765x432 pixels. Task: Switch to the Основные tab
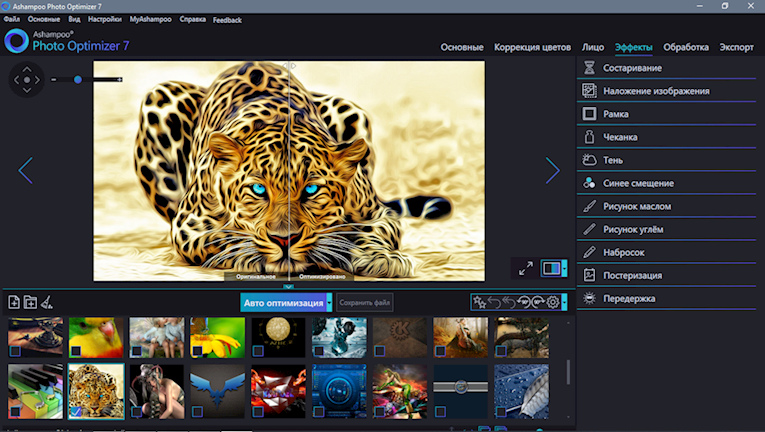pyautogui.click(x=462, y=47)
